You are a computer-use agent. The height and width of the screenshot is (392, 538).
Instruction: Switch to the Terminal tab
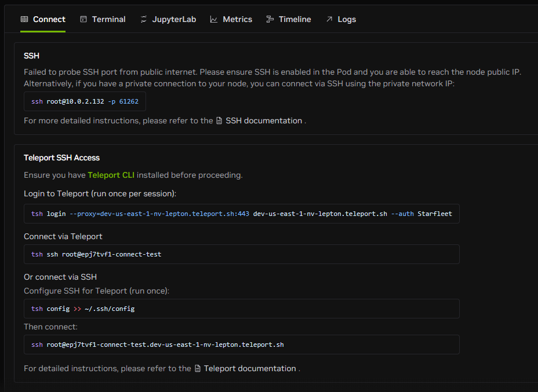pyautogui.click(x=108, y=19)
